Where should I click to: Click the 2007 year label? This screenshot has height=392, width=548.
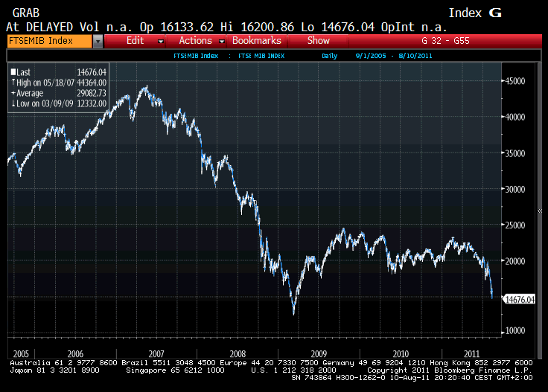[156, 353]
